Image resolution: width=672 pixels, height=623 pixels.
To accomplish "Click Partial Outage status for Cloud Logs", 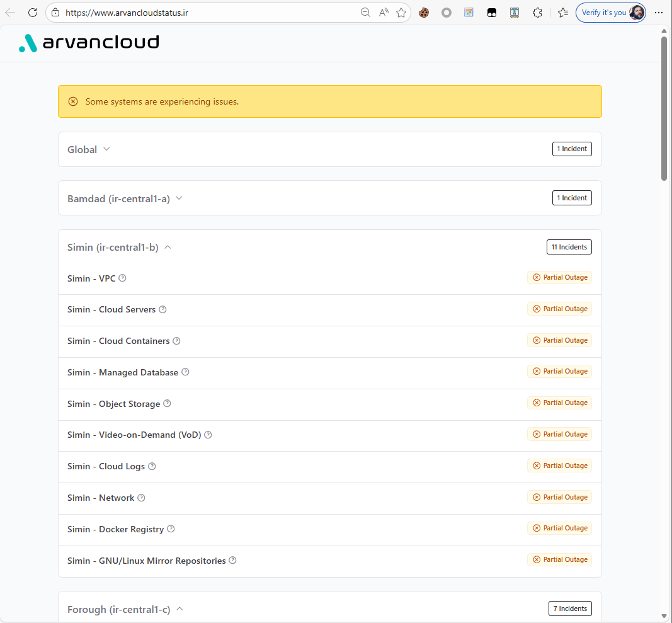I will click(x=560, y=466).
